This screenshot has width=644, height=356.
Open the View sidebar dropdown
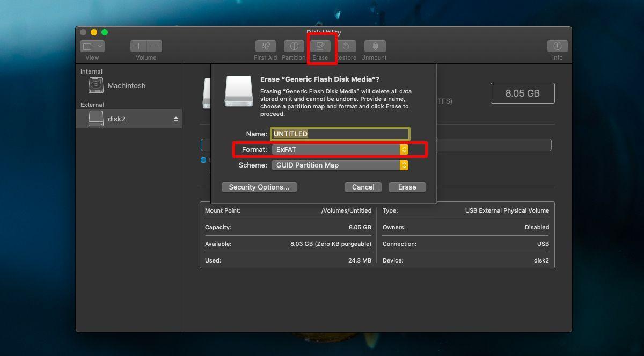(92, 46)
